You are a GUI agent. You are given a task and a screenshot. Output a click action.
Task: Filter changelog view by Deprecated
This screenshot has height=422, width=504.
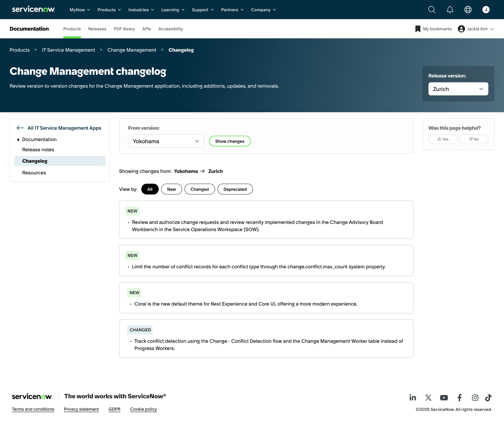[x=235, y=189]
